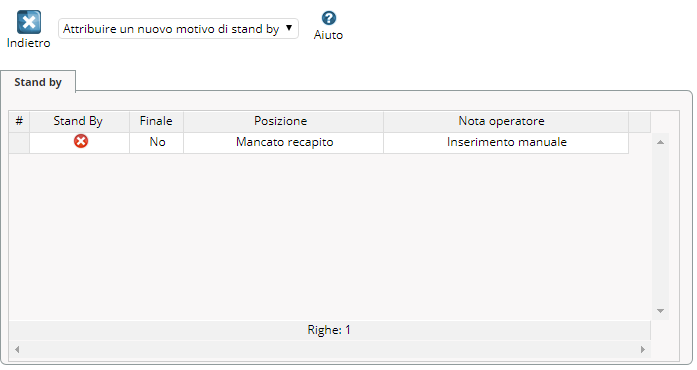Click the vertical scrollbar down arrow
697x370 pixels.
point(661,311)
